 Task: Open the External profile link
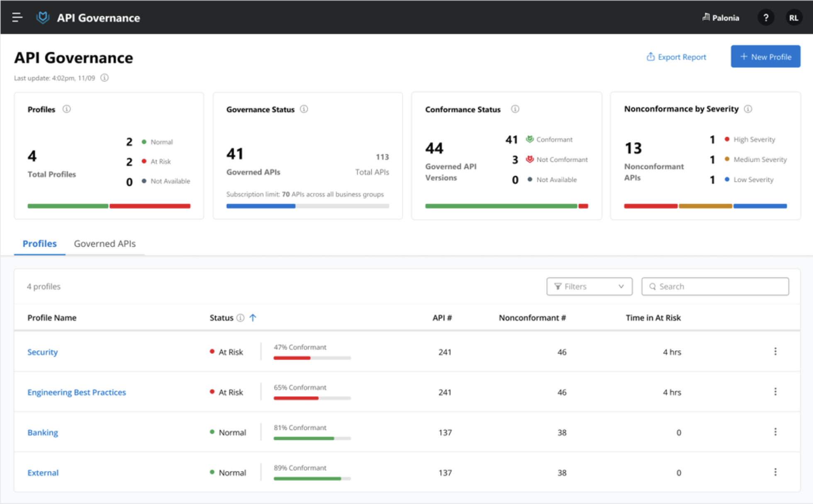pyautogui.click(x=43, y=472)
